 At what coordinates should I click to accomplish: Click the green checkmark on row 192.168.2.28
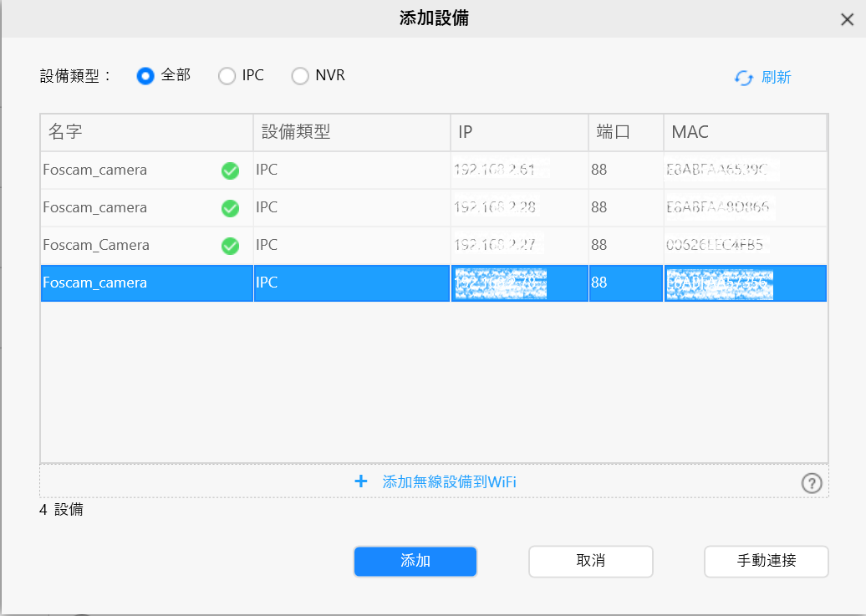pyautogui.click(x=231, y=208)
